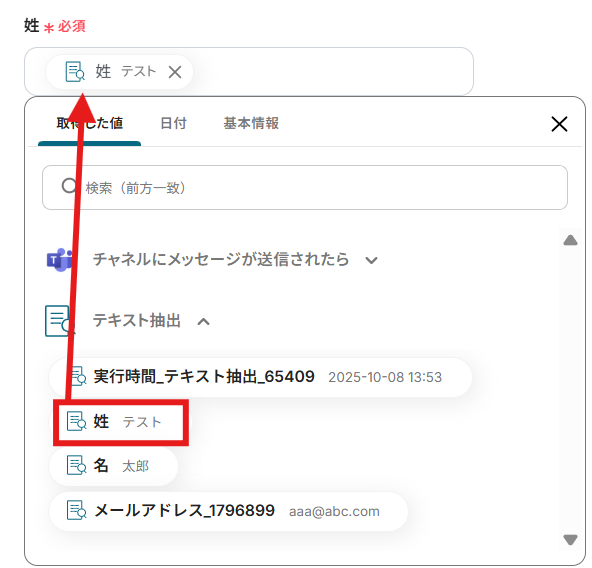Click the テキスト抽出 document icon
592x568 pixels.
[59, 321]
